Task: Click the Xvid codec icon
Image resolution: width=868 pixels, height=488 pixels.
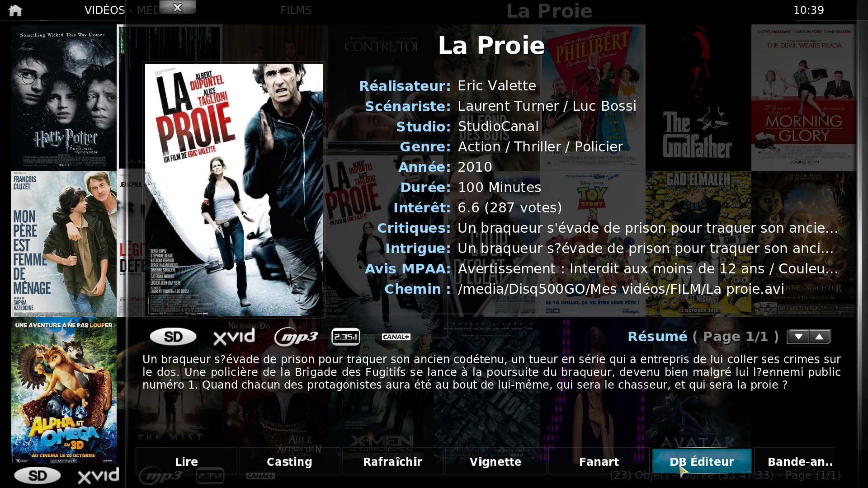Action: pyautogui.click(x=234, y=337)
